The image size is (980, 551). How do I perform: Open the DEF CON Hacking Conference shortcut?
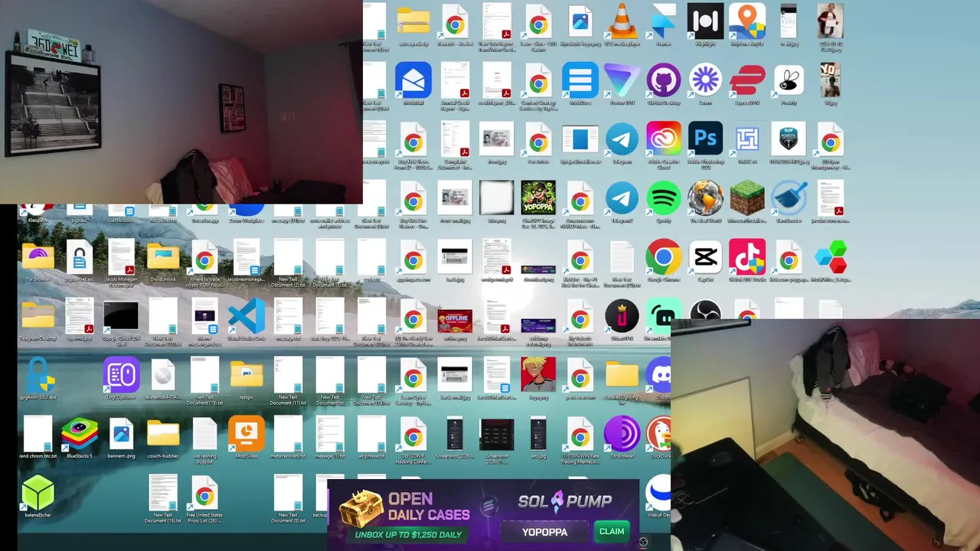tap(413, 435)
